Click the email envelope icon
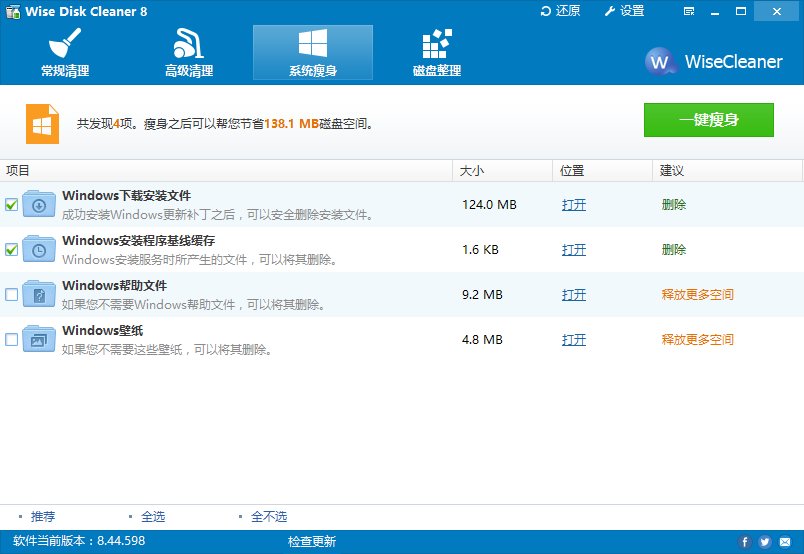Viewport: 804px width, 554px height. pyautogui.click(x=785, y=542)
